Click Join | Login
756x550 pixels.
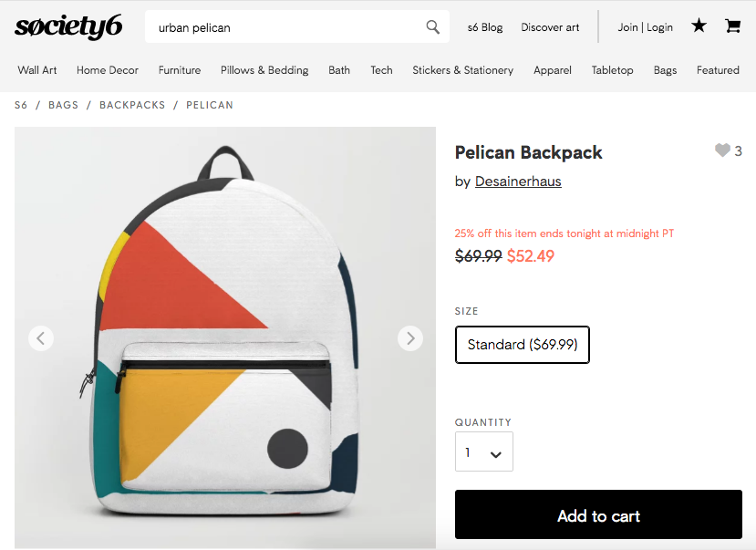click(x=645, y=28)
